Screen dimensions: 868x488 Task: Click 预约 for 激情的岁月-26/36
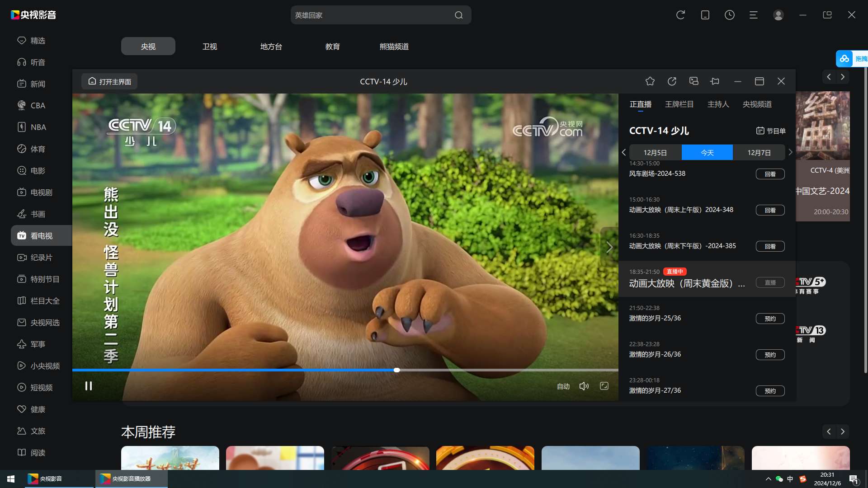coord(770,355)
